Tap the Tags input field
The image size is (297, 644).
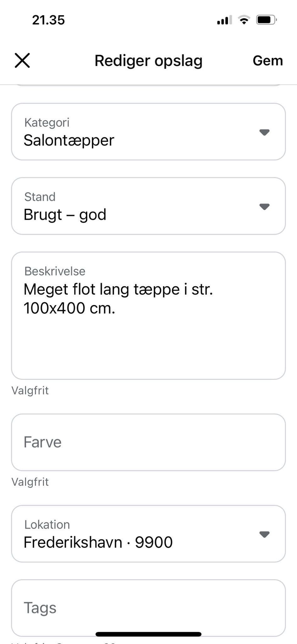point(148,608)
